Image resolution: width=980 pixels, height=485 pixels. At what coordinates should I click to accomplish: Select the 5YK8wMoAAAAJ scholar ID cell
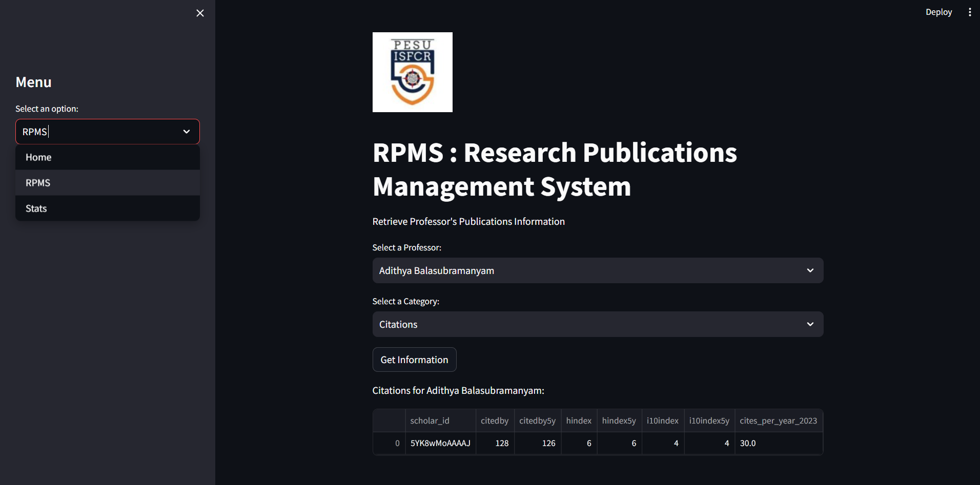coord(440,443)
